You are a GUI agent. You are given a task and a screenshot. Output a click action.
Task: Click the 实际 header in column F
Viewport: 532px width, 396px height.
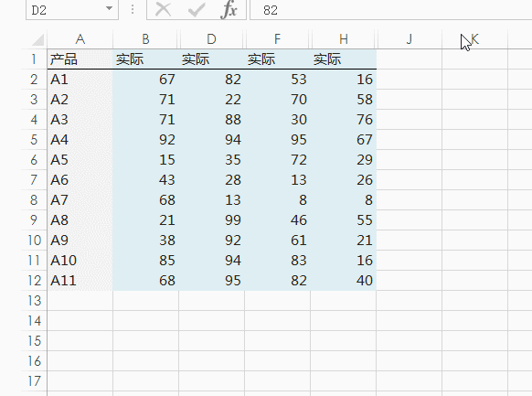point(277,59)
